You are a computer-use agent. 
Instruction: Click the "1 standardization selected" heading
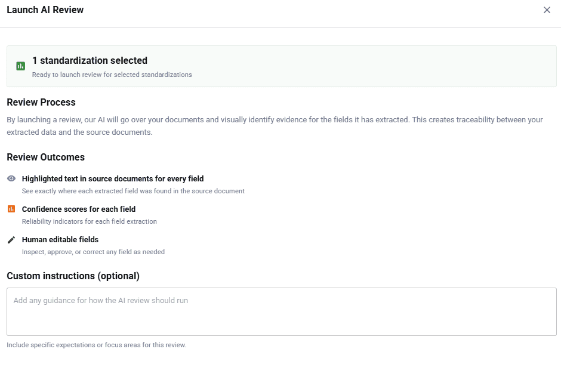pos(90,60)
